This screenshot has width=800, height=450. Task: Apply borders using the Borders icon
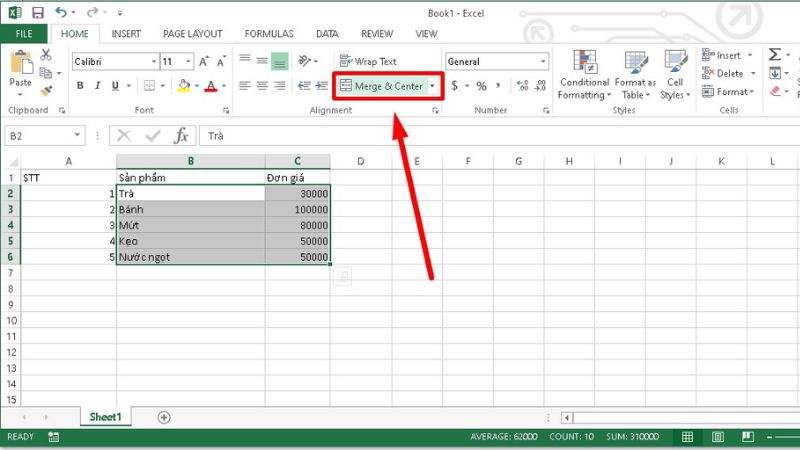point(149,86)
